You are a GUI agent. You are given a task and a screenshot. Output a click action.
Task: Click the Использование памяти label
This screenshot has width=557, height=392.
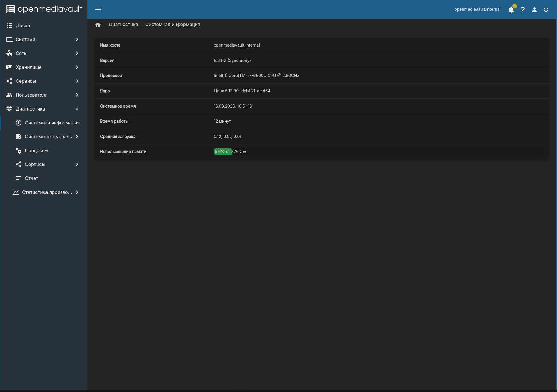pos(123,152)
